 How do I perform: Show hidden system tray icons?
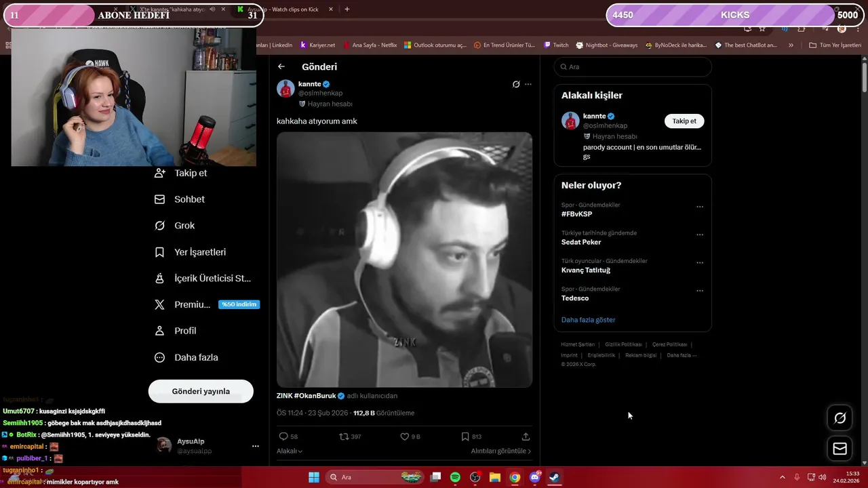[782, 477]
